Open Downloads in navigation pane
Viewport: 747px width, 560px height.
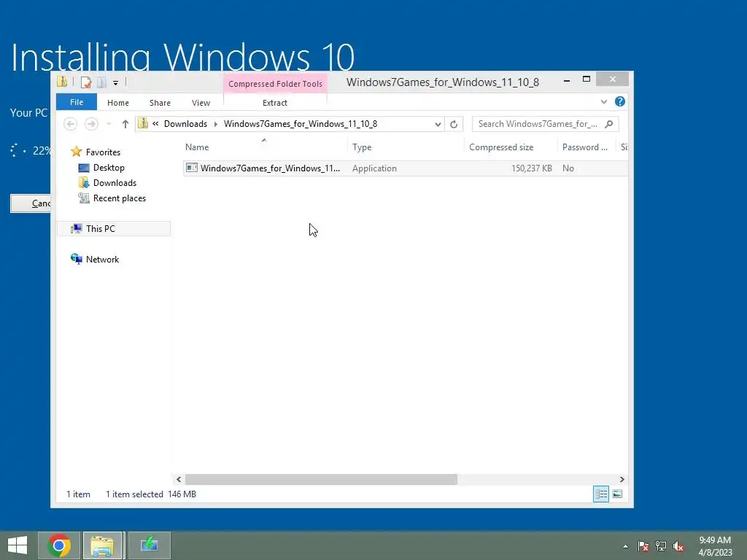click(115, 183)
